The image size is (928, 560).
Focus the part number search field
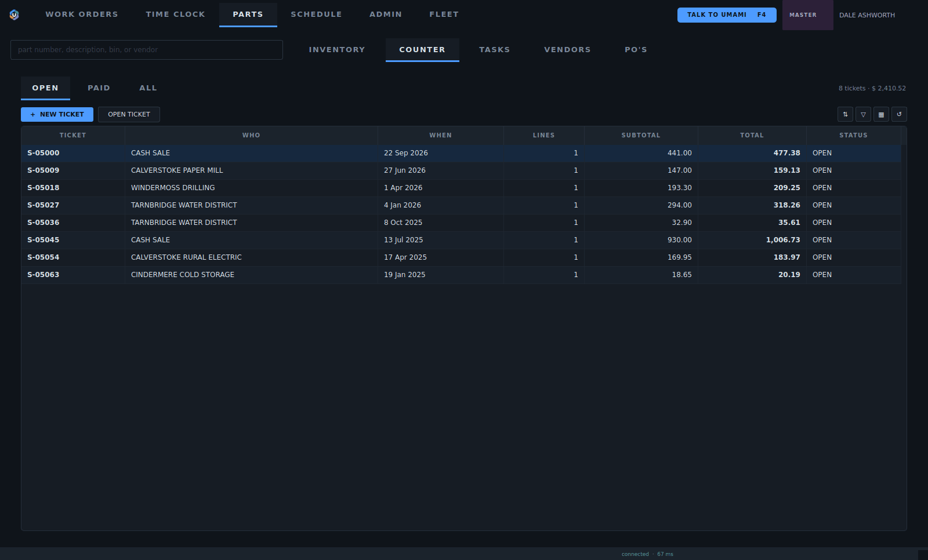pos(147,50)
